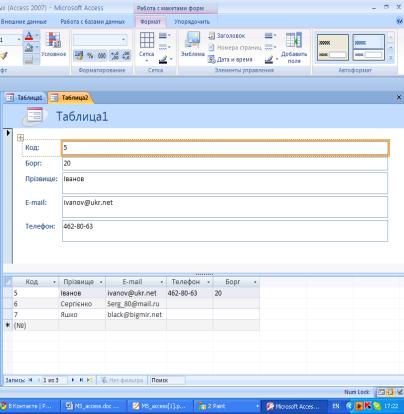Switch to the Упорядочить ribbon tab
This screenshot has height=414, width=404.
[192, 22]
